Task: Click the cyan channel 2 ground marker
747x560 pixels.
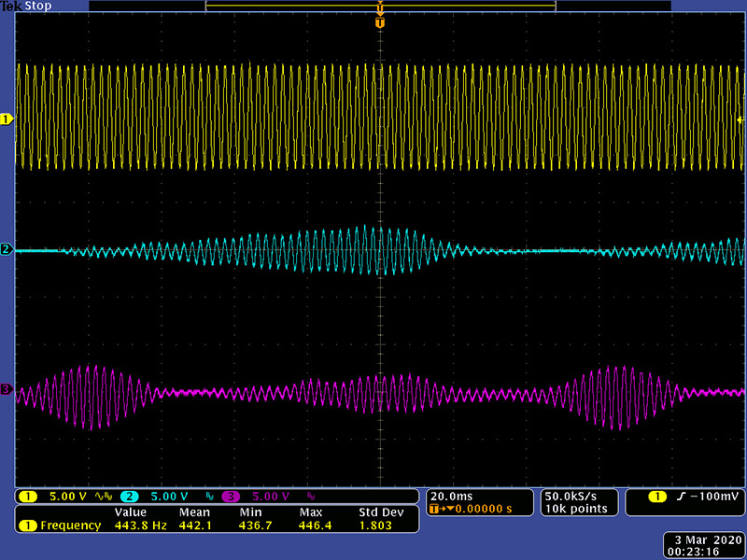Action: 6,250
